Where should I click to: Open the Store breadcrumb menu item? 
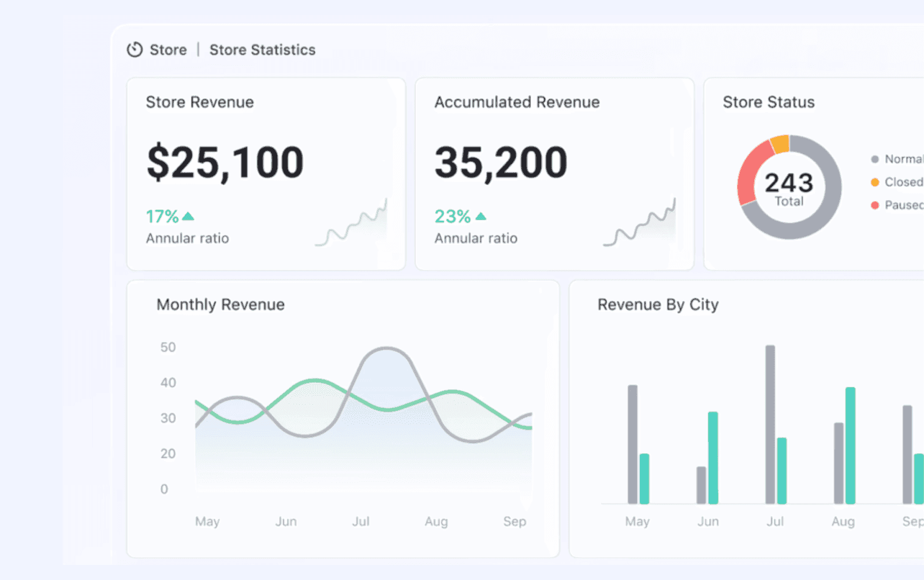tap(168, 50)
